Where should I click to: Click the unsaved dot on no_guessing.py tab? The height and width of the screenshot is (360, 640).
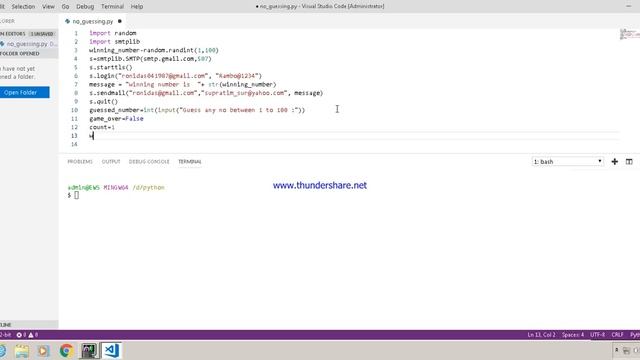(x=120, y=21)
